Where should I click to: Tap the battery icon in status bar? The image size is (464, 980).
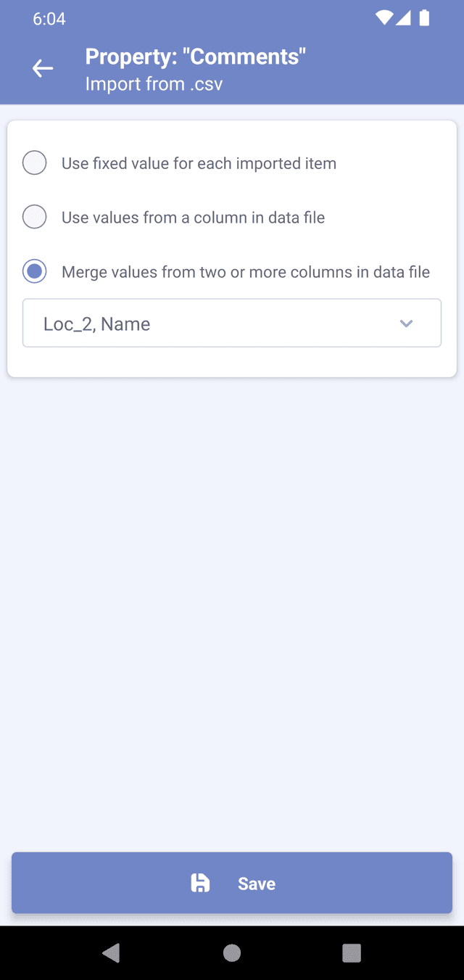[424, 19]
